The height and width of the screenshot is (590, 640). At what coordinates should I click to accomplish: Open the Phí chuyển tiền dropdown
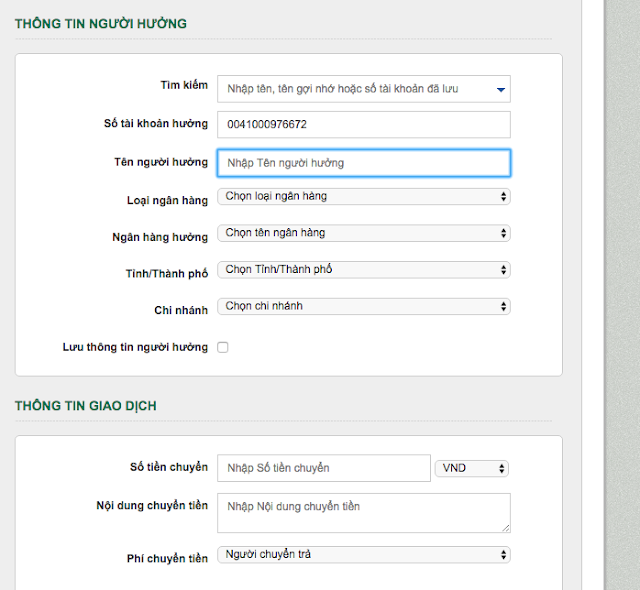tap(364, 554)
